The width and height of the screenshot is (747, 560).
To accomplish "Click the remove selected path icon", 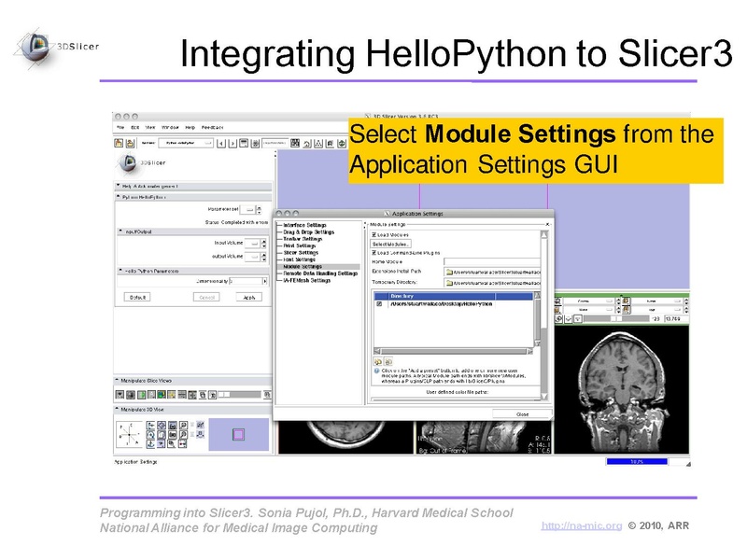I will pyautogui.click(x=388, y=362).
